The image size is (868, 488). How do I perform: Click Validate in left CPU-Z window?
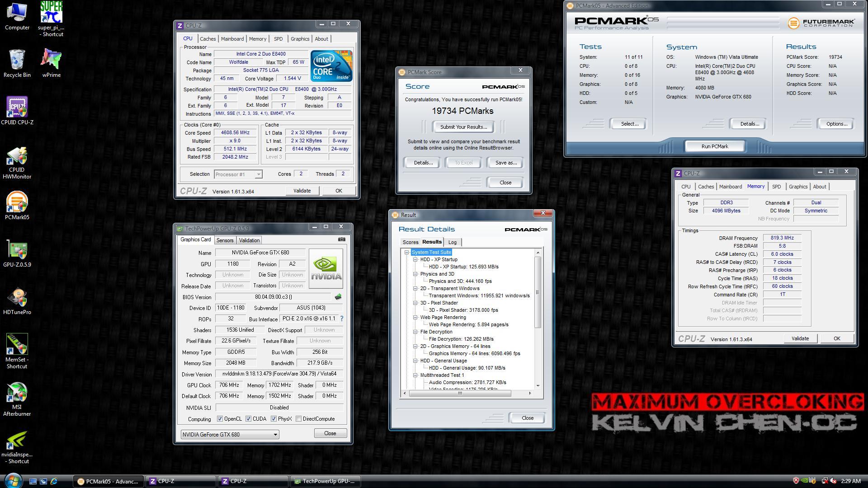click(302, 191)
